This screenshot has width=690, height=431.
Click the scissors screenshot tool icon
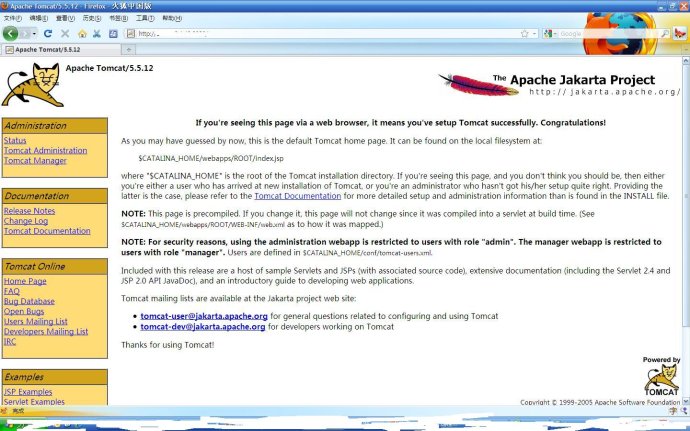click(97, 33)
